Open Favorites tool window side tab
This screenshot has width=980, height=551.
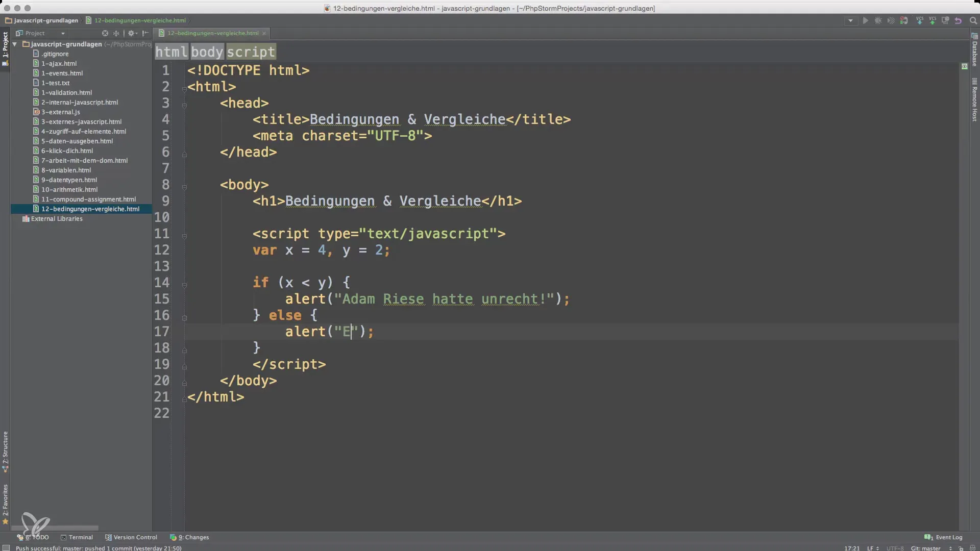click(5, 504)
